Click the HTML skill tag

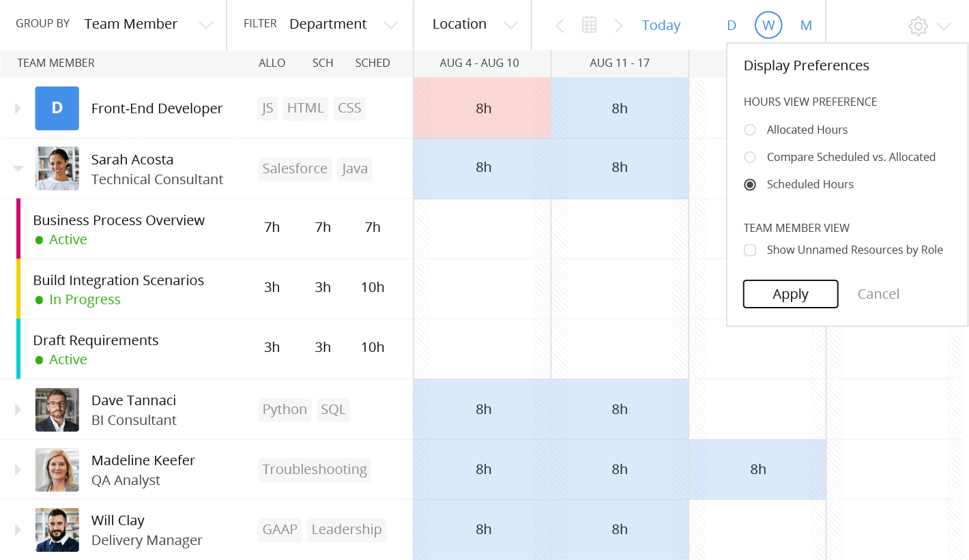(305, 108)
